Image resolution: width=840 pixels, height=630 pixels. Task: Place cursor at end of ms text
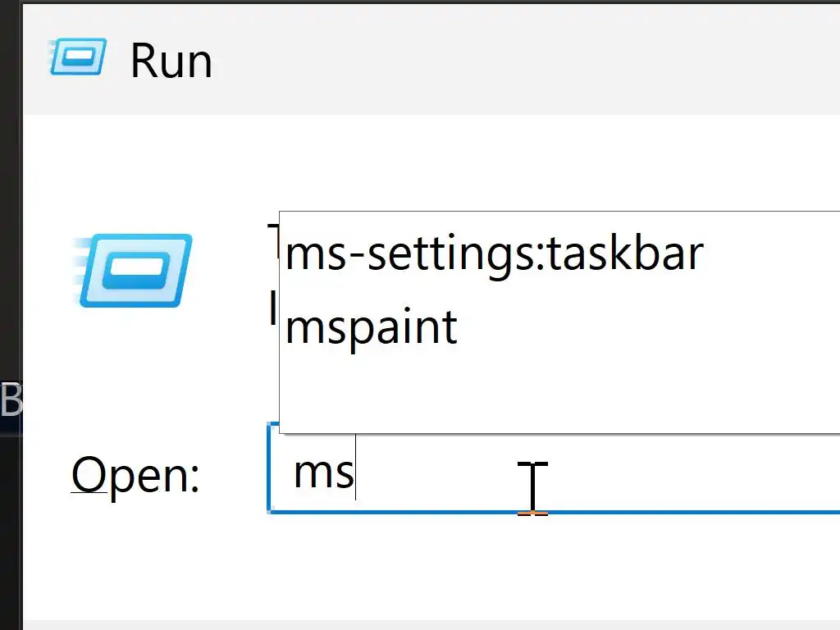pyautogui.click(x=354, y=474)
